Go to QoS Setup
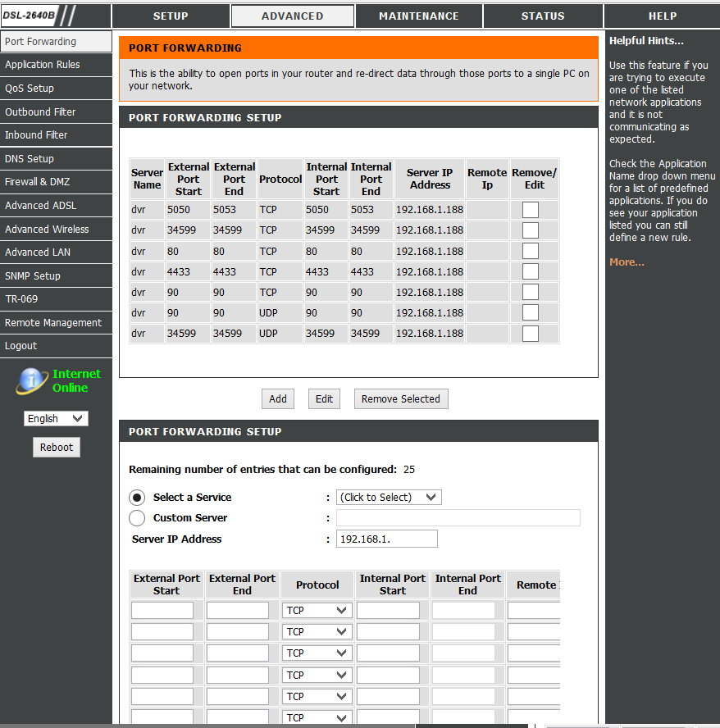 pos(56,89)
